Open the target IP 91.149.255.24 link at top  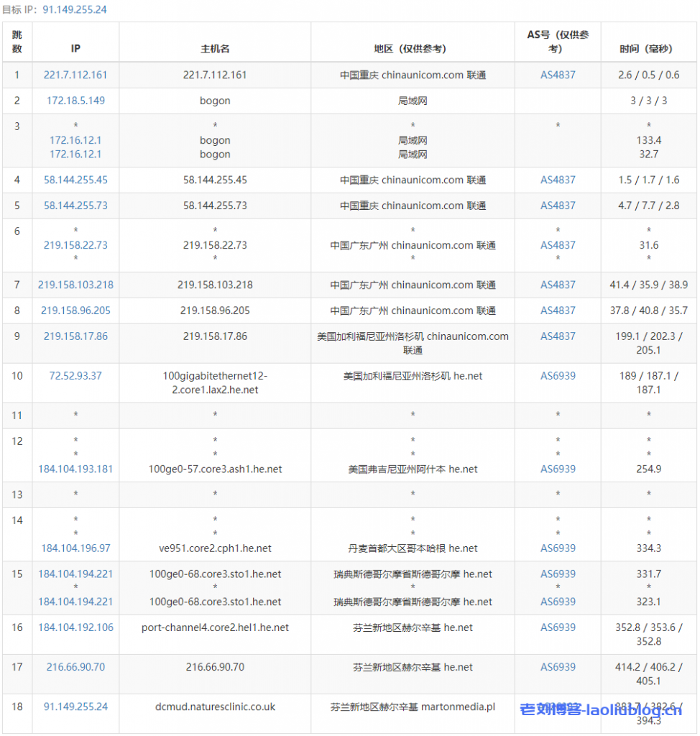[75, 10]
